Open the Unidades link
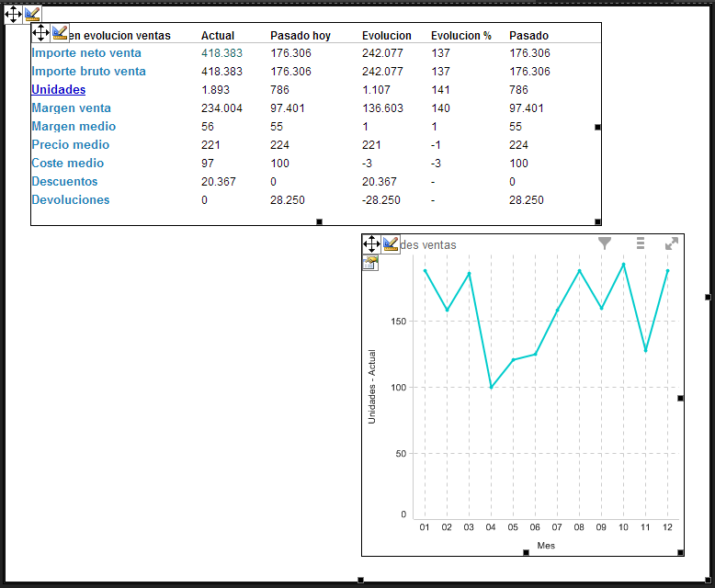 [x=58, y=90]
